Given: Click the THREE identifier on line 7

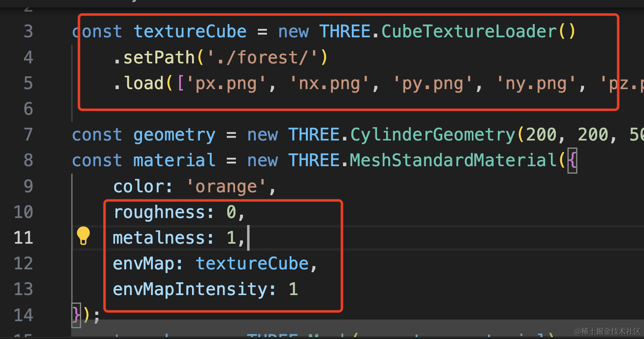Looking at the screenshot, I should pyautogui.click(x=314, y=135).
